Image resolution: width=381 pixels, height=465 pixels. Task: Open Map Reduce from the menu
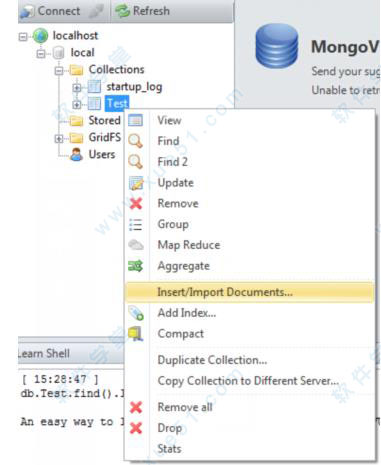point(249,245)
